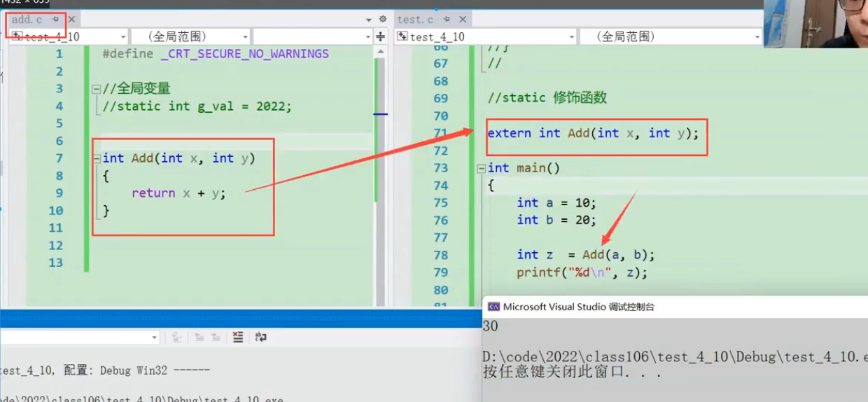Click the test_4_10 project icon in test.c pane
The height and width of the screenshot is (402, 868).
point(403,36)
